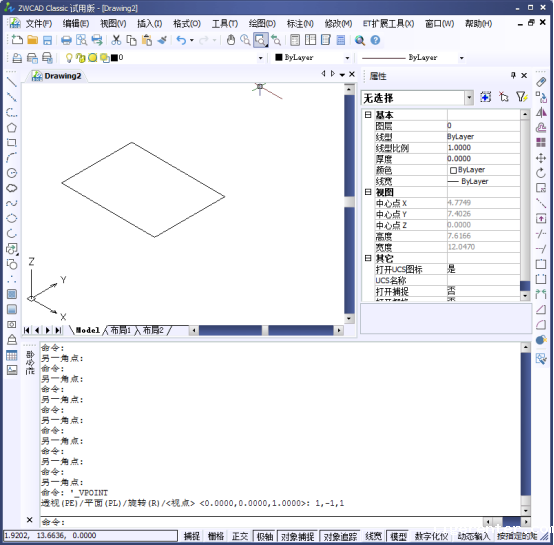Click the Paste clipboard icon
Screen dimensions: 554x545
(x=147, y=40)
